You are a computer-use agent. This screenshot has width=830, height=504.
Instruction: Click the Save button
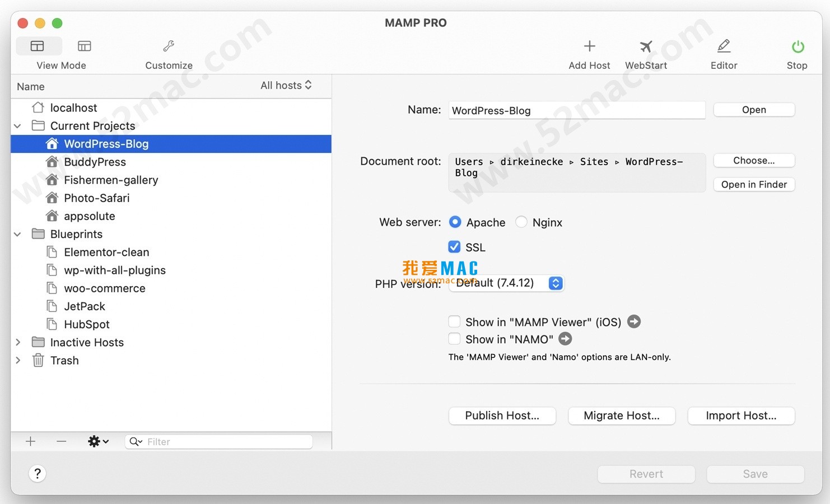(756, 474)
